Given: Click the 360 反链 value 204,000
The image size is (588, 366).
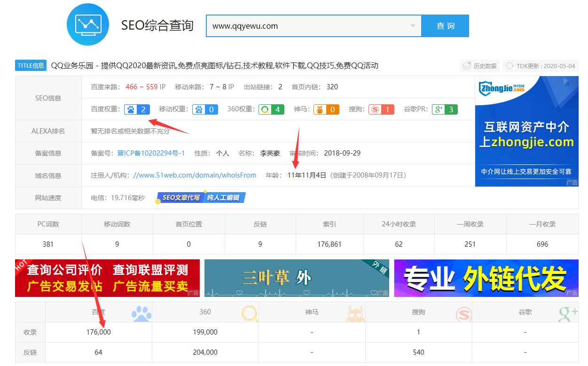Looking at the screenshot, I should [x=205, y=352].
